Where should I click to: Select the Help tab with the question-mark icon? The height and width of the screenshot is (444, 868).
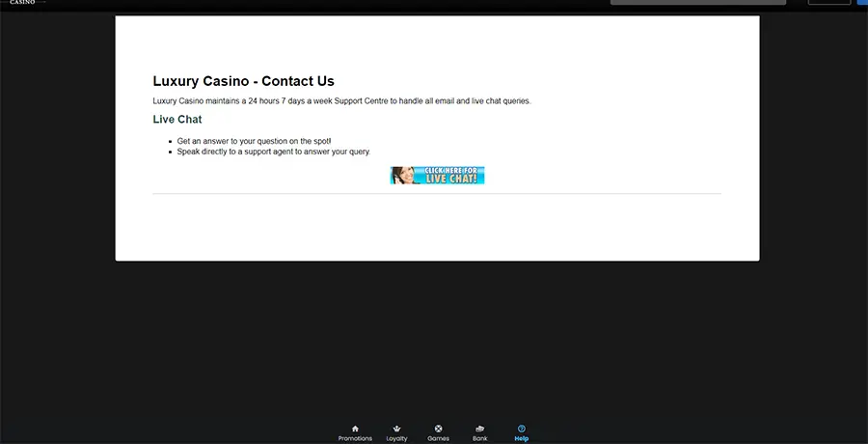click(522, 433)
